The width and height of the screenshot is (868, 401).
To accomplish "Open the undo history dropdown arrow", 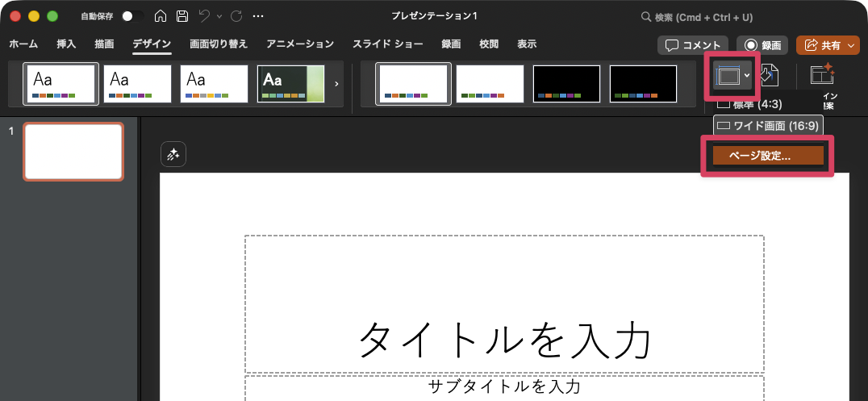I will 219,17.
